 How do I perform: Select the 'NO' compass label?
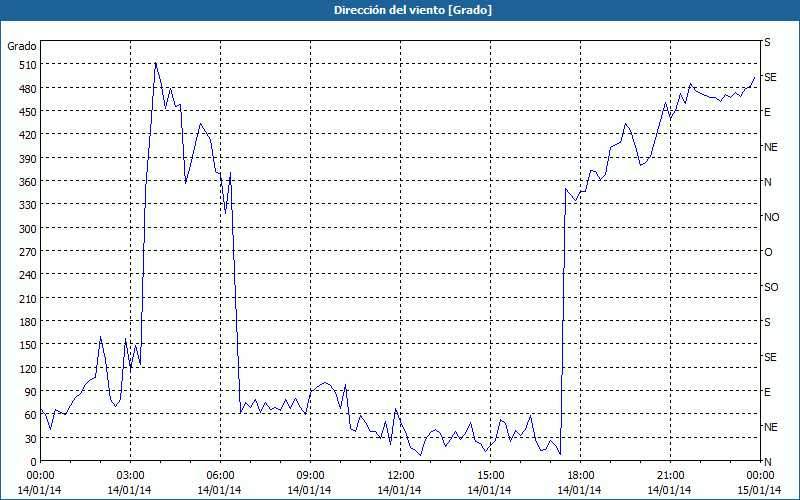[x=772, y=217]
